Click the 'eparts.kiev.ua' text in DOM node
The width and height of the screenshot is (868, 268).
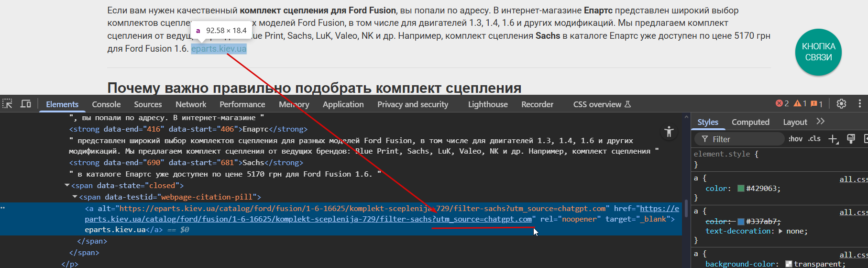115,230
